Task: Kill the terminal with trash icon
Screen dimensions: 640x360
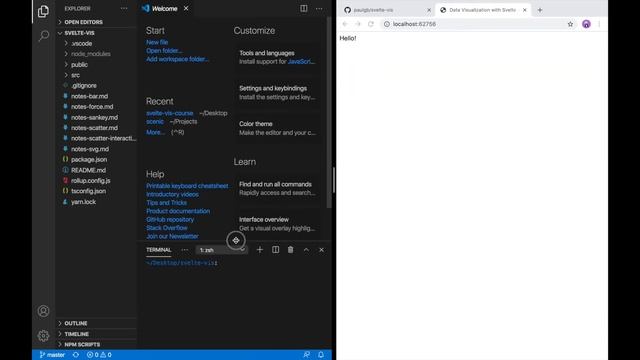Action: click(x=291, y=250)
